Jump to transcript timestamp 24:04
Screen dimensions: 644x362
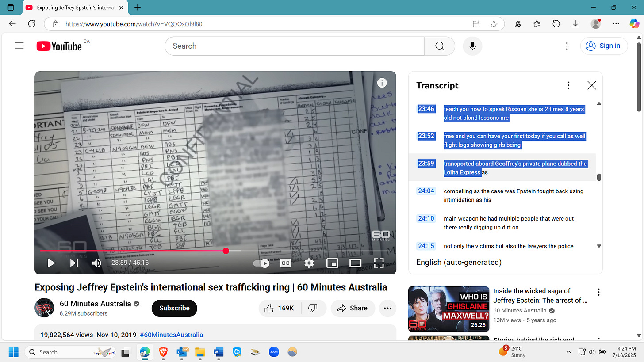426,191
